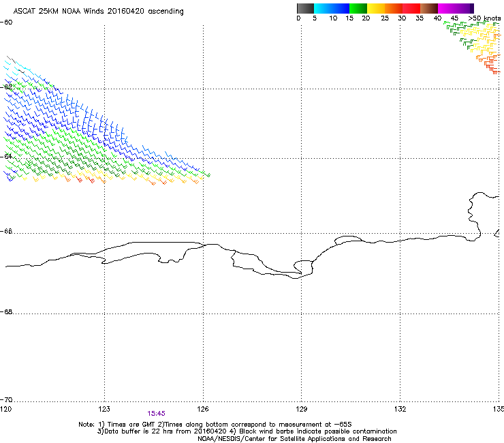Click the -60 latitude axis label
This screenshot has width=504, height=443.
coord(6,22)
